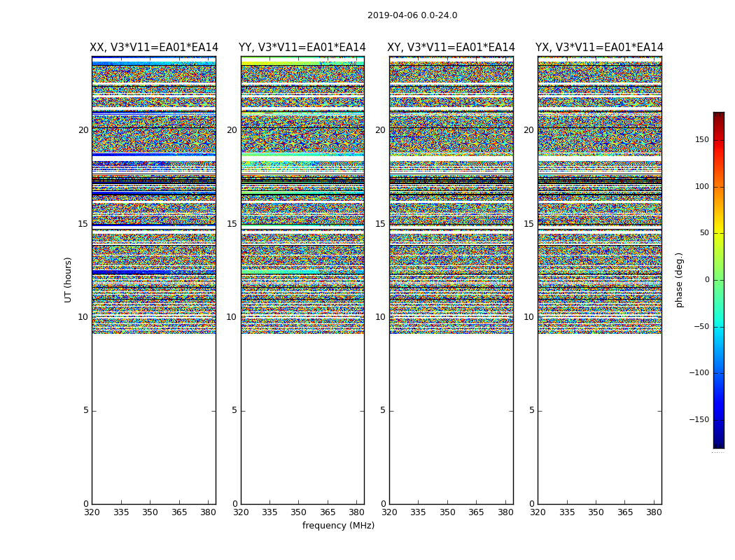This screenshot has width=735, height=560.
Task: Click the figure title "2019-04-06 0.0-24.0"
Action: 412,15
